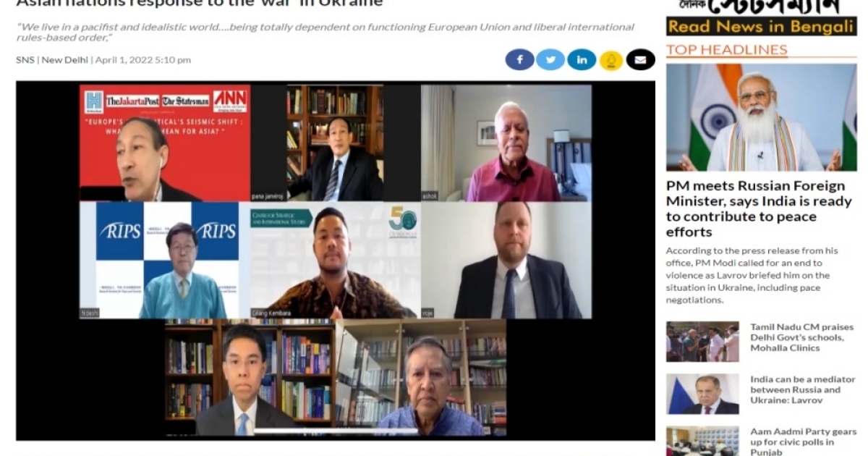Open India can be a mediator Lavrov story
This screenshot has width=868, height=456.
802,389
